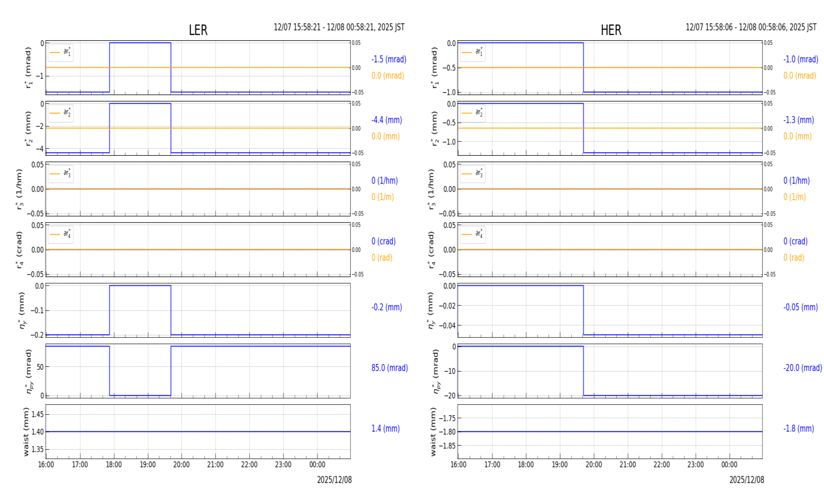Screen dimensions: 824x504
Task: Click the orange 0.0 (mm) value in HER
Action: point(797,136)
